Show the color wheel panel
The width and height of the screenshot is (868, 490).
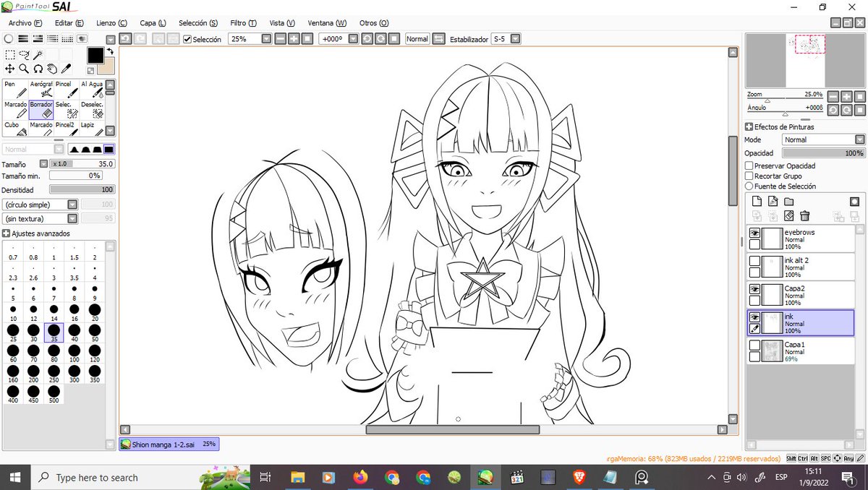[9, 39]
